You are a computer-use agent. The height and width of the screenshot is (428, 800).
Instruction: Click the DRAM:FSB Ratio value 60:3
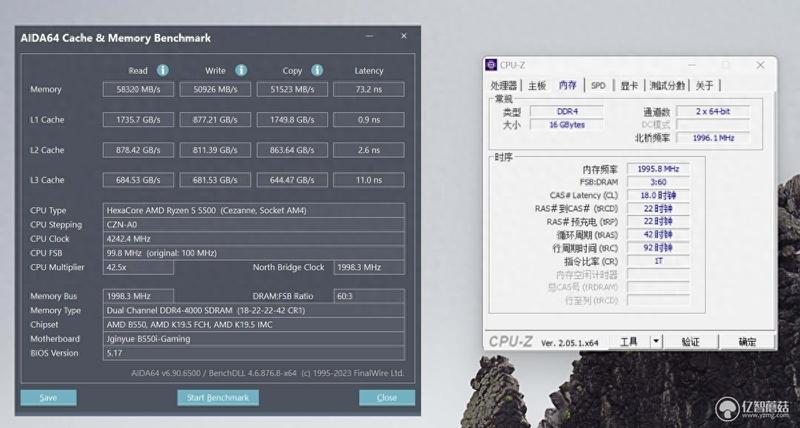[x=369, y=296]
